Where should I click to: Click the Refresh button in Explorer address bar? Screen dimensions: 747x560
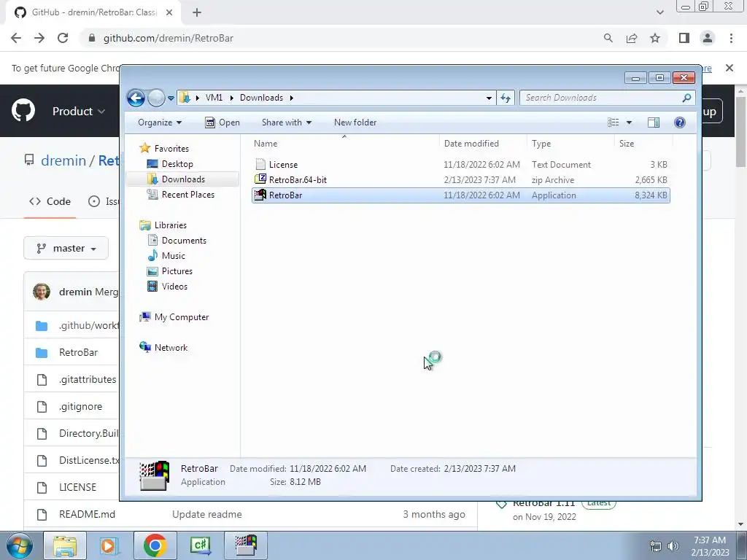click(506, 98)
